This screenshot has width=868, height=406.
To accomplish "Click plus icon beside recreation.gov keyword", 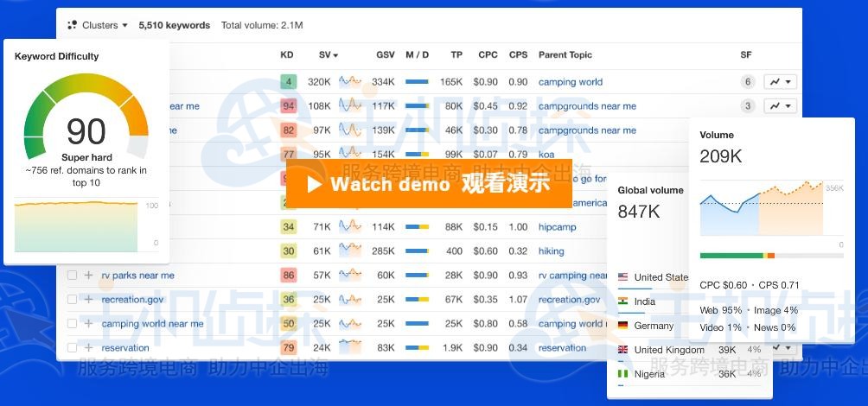I will 88,300.
